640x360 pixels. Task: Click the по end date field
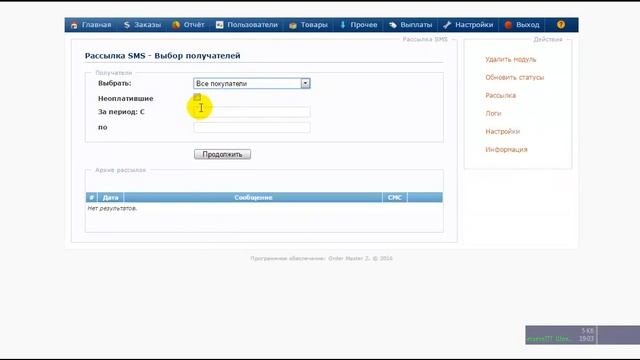(x=252, y=127)
